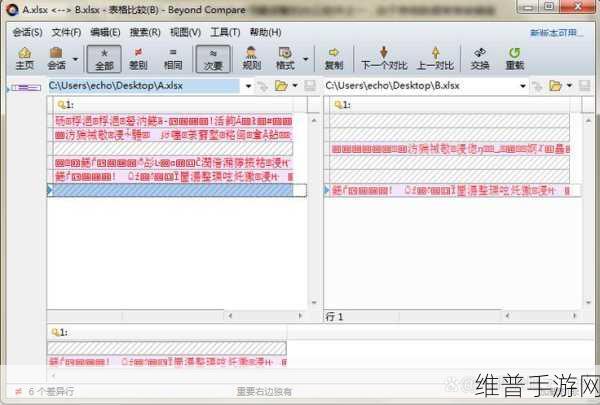This screenshot has width=600, height=405.
Task: Click the right pane column header key icon
Action: [338, 105]
